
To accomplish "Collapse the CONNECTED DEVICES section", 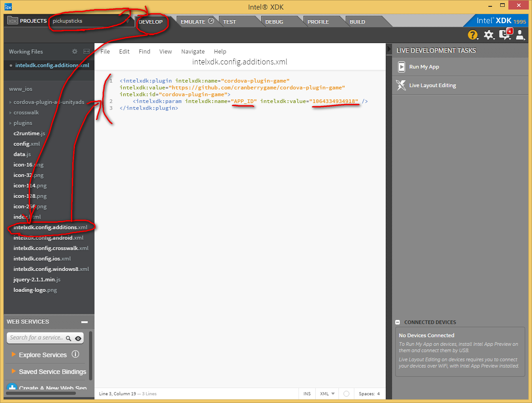I will 398,322.
